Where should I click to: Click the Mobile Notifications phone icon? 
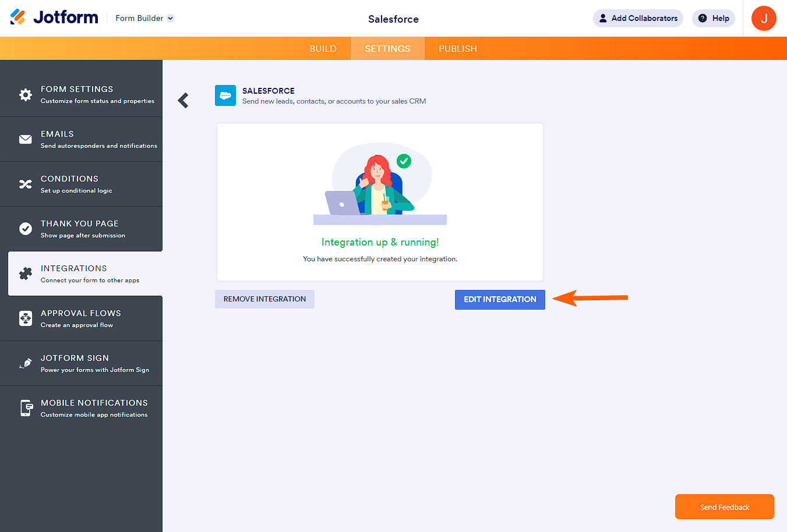pos(26,408)
